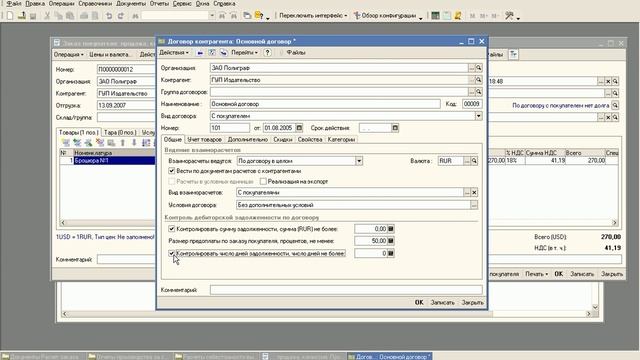Click in Наименование field Основной договор
The image size is (640, 360).
(x=325, y=104)
